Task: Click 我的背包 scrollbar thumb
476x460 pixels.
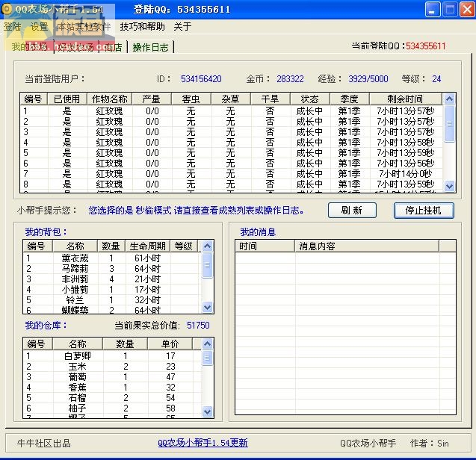Action: [x=207, y=265]
